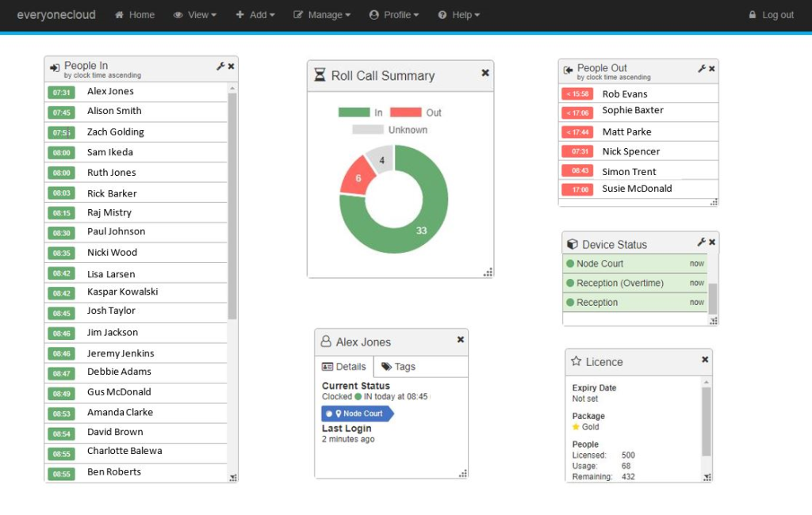The width and height of the screenshot is (812, 515).
Task: Click resize handle of Roll Call Summary
Action: point(488,273)
